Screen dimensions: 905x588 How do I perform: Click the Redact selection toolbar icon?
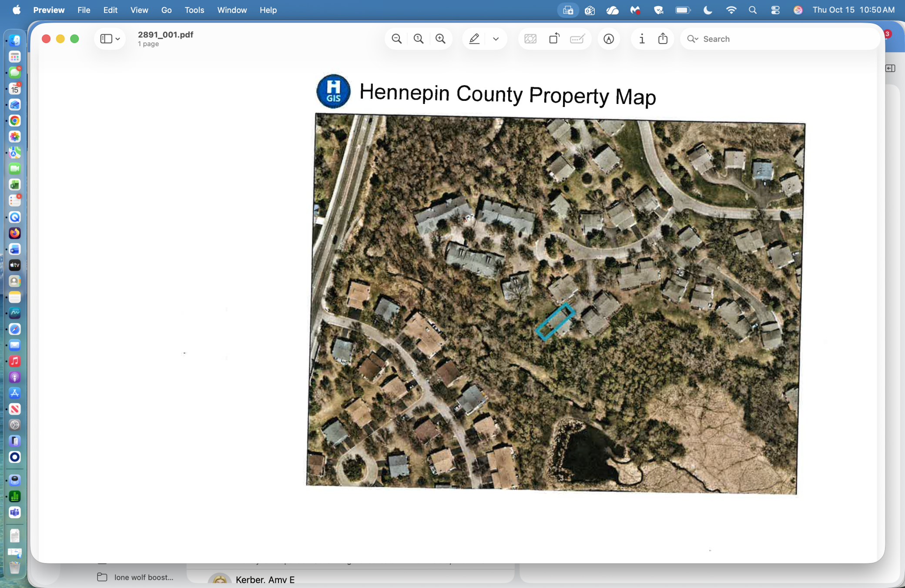click(x=530, y=39)
